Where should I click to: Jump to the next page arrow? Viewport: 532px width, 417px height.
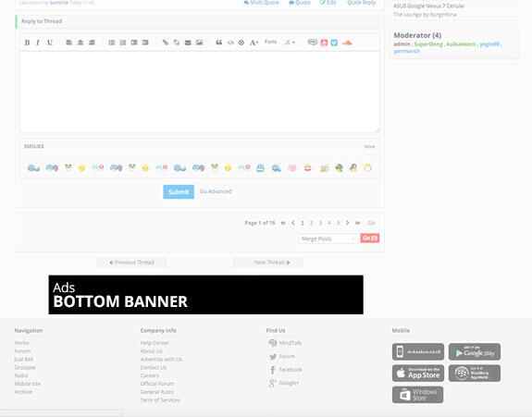pos(347,223)
